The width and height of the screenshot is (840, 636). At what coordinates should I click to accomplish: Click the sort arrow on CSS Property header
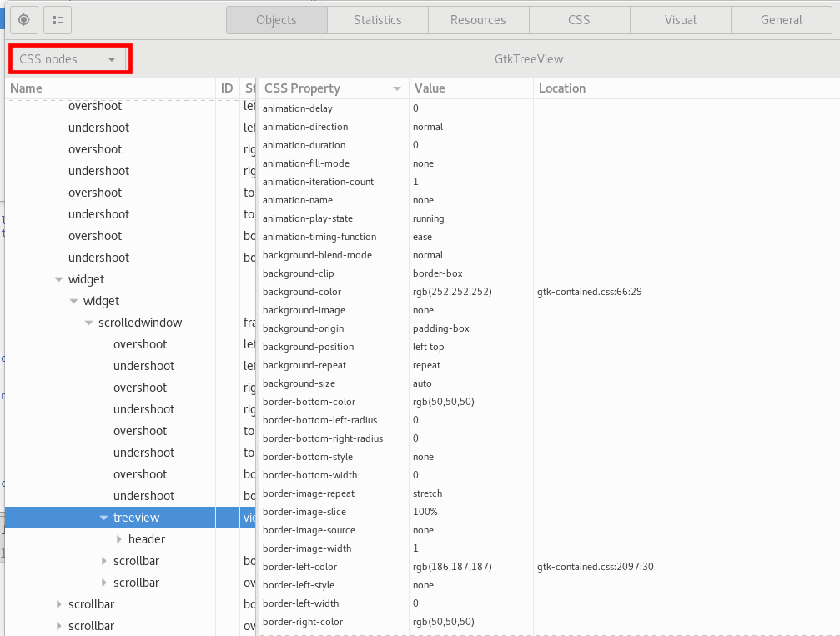395,88
